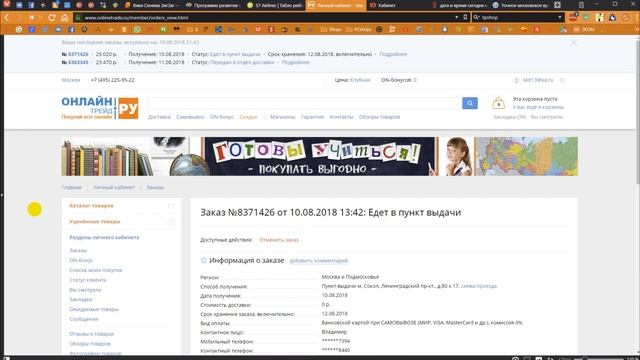Open the closed tabs trash icon
Image resolution: width=640 pixels, height=360 pixels.
(581, 5)
